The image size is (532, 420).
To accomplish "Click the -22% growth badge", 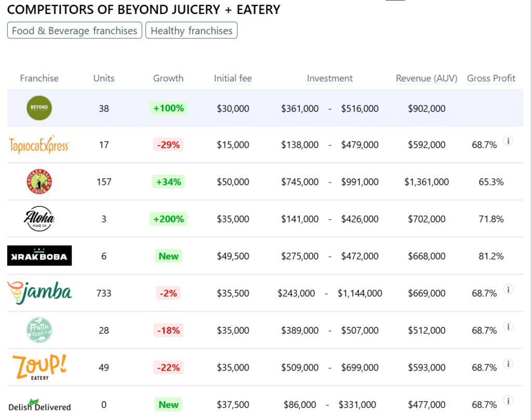I will click(x=168, y=367).
